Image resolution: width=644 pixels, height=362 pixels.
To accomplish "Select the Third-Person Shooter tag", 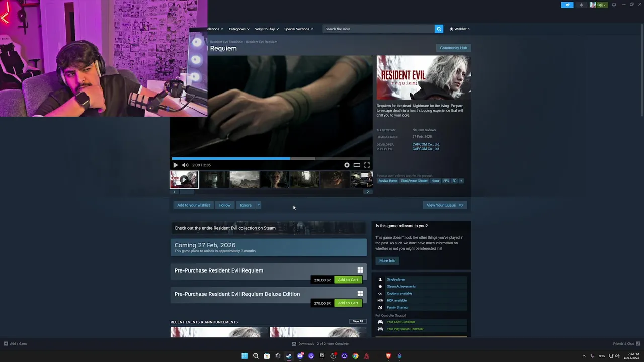I will point(415,181).
